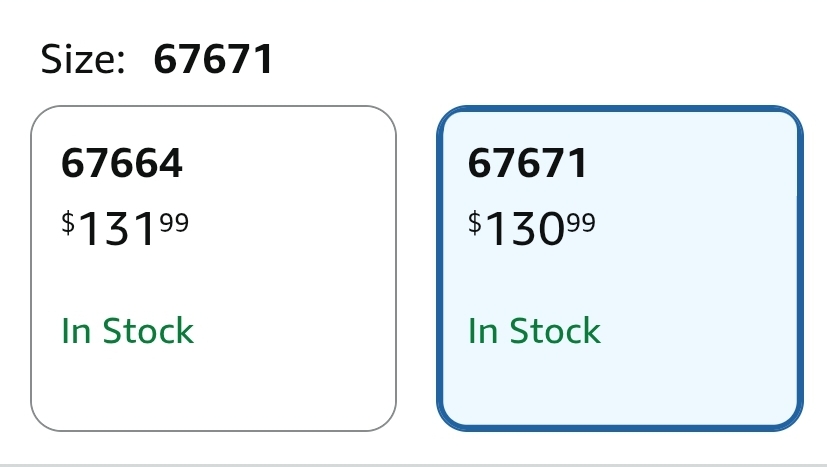Switch size to the $131.99 variant
The height and width of the screenshot is (467, 827).
click(x=213, y=268)
